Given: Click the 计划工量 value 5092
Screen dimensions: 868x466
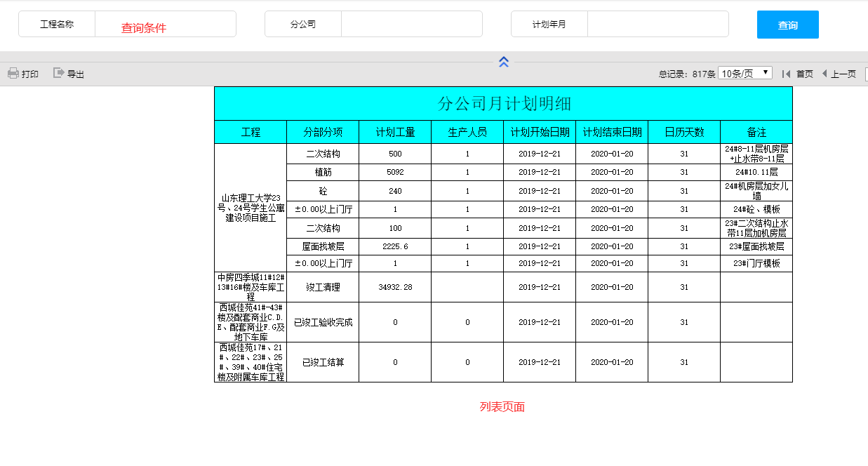Looking at the screenshot, I should [x=395, y=172].
